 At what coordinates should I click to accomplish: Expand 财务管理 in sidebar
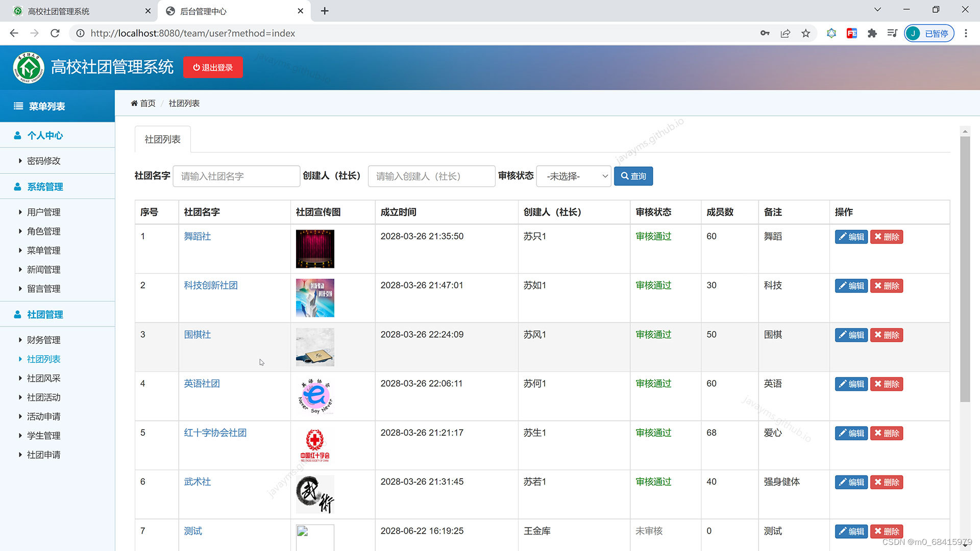(43, 340)
